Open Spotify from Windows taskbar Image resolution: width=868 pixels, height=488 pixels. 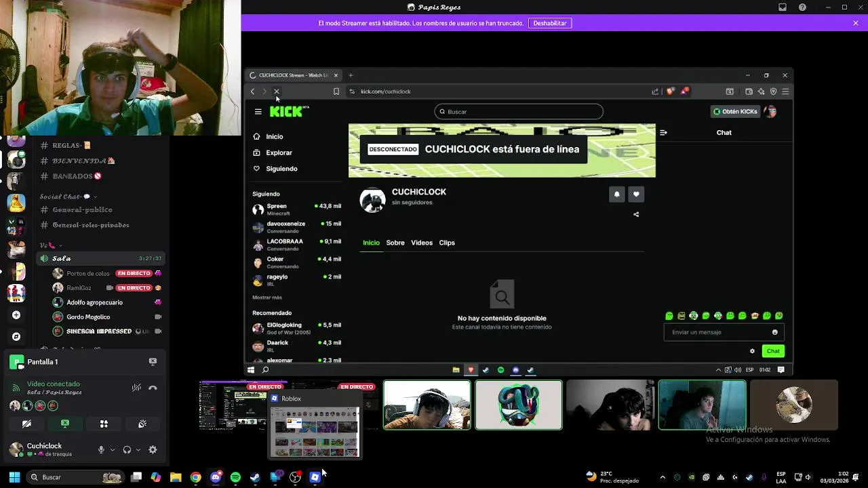[x=235, y=477]
